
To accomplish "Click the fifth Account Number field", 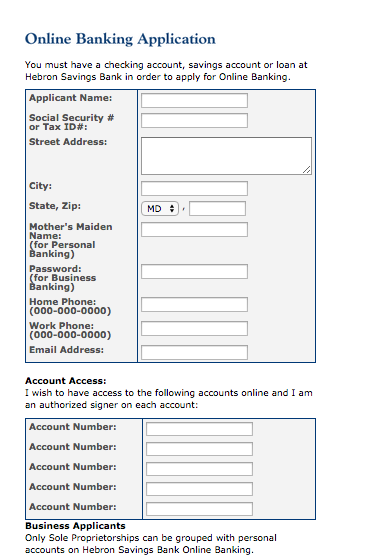I will click(199, 509).
